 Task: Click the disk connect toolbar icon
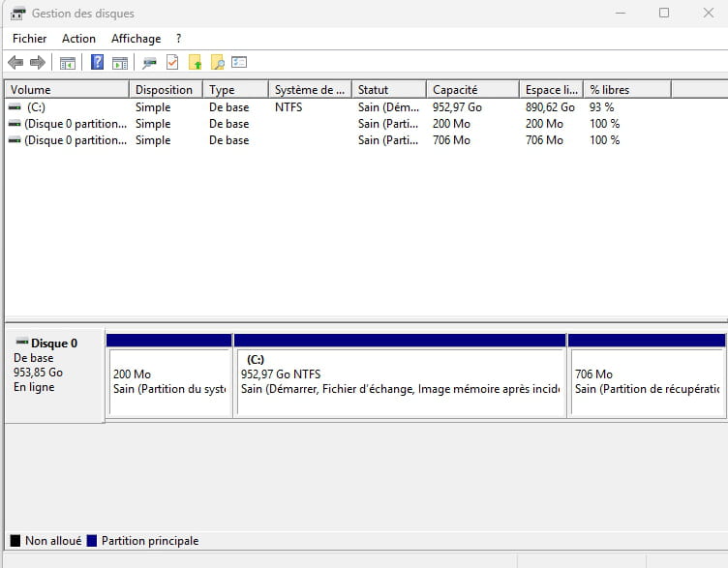[149, 63]
